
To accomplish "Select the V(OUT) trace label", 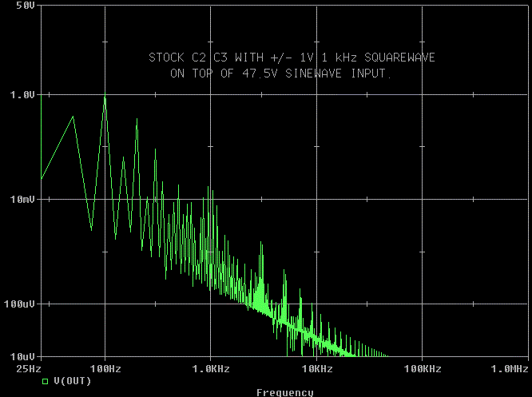I will click(72, 381).
